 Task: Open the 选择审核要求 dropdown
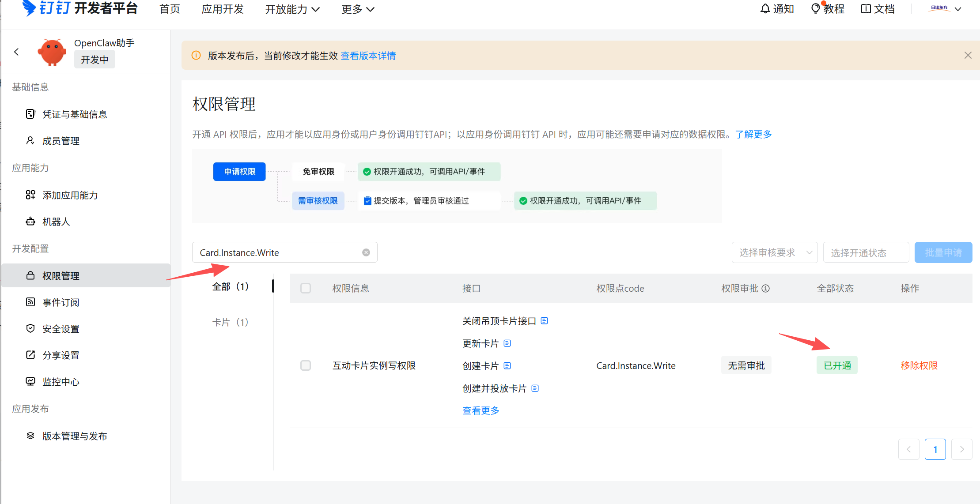pyautogui.click(x=775, y=252)
